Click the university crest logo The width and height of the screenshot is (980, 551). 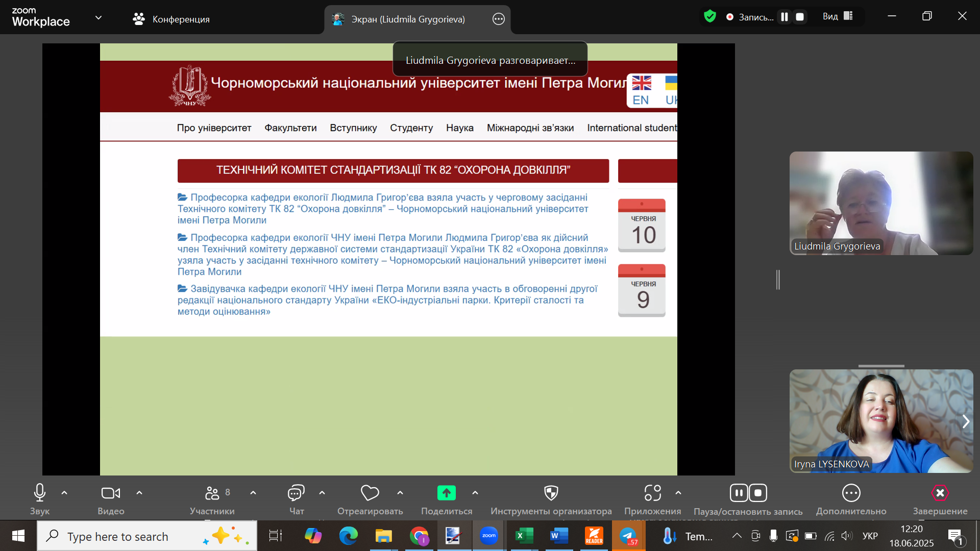tap(189, 86)
